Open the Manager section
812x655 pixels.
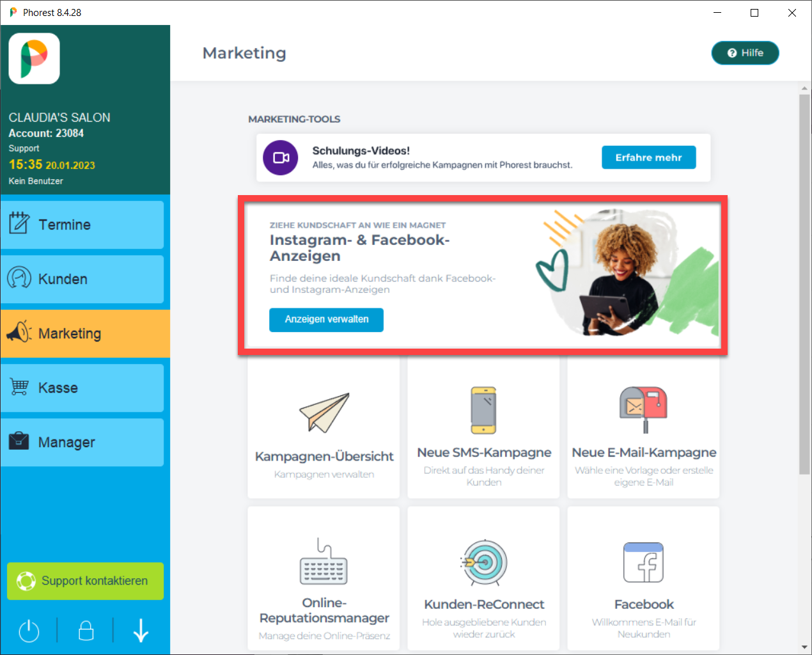pyautogui.click(x=82, y=442)
